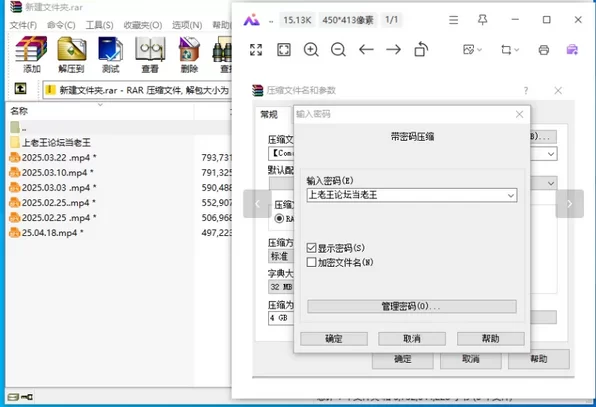The width and height of the screenshot is (596, 407).
Task: Open the 选项(N) menu
Action: pyautogui.click(x=187, y=25)
